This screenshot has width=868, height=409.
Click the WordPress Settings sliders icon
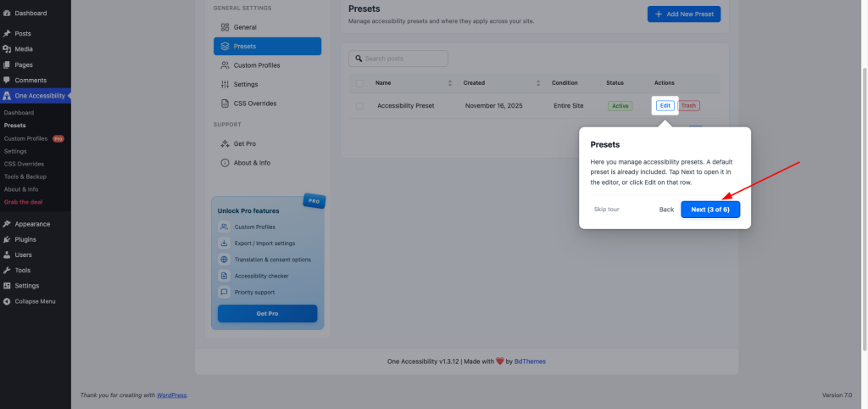[x=7, y=286]
